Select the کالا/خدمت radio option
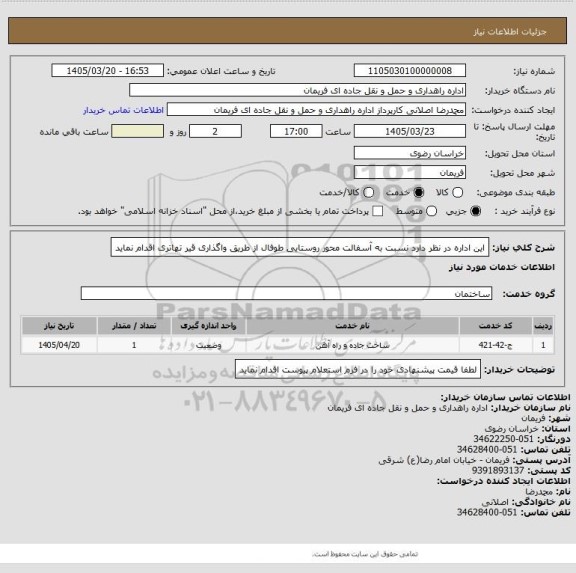The image size is (576, 573). [368, 192]
